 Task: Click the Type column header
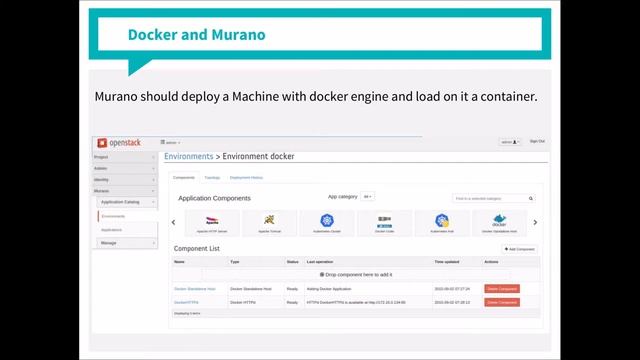coord(235,262)
